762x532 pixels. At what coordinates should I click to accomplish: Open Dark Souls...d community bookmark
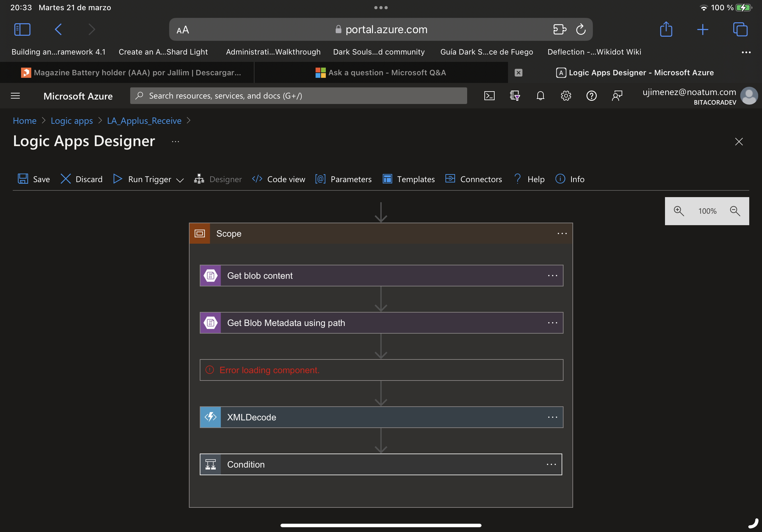[379, 52]
